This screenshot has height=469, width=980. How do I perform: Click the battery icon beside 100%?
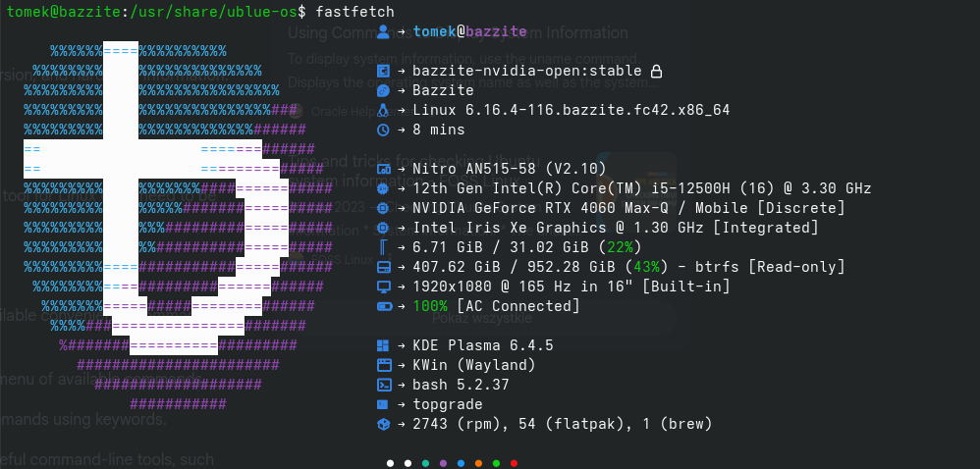point(383,306)
